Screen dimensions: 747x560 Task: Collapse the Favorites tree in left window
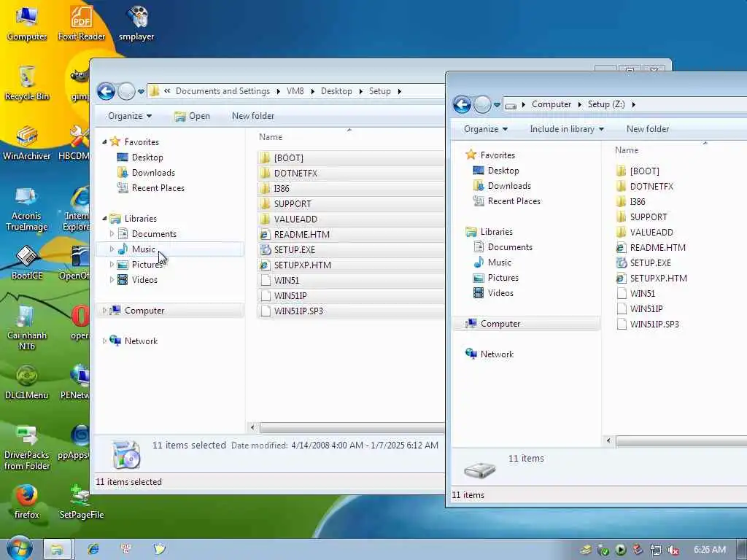pyautogui.click(x=104, y=142)
